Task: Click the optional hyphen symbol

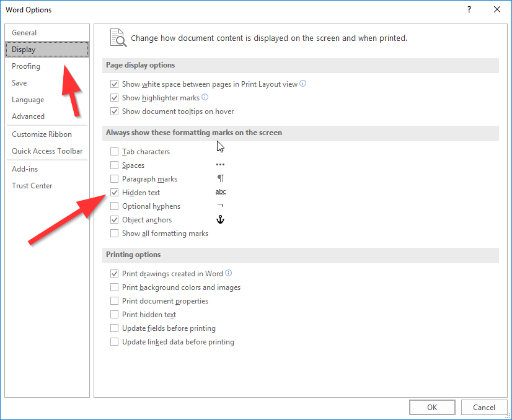Action: [x=221, y=206]
